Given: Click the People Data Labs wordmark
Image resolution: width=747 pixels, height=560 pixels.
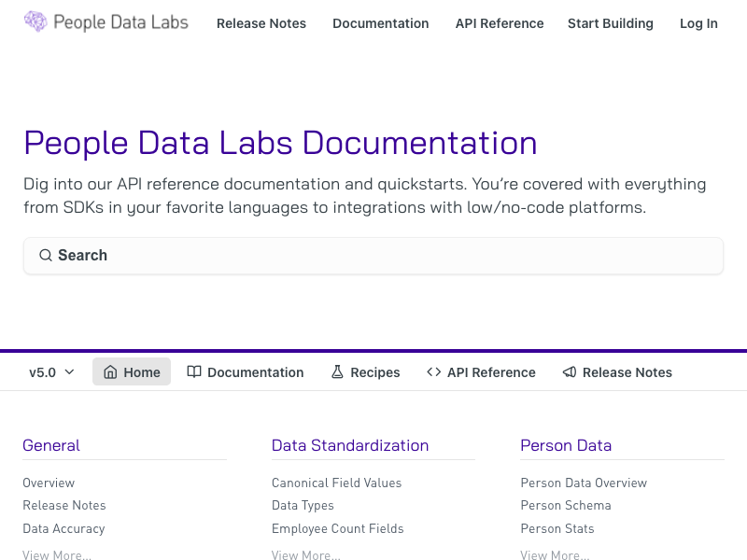Looking at the screenshot, I should pos(121,22).
